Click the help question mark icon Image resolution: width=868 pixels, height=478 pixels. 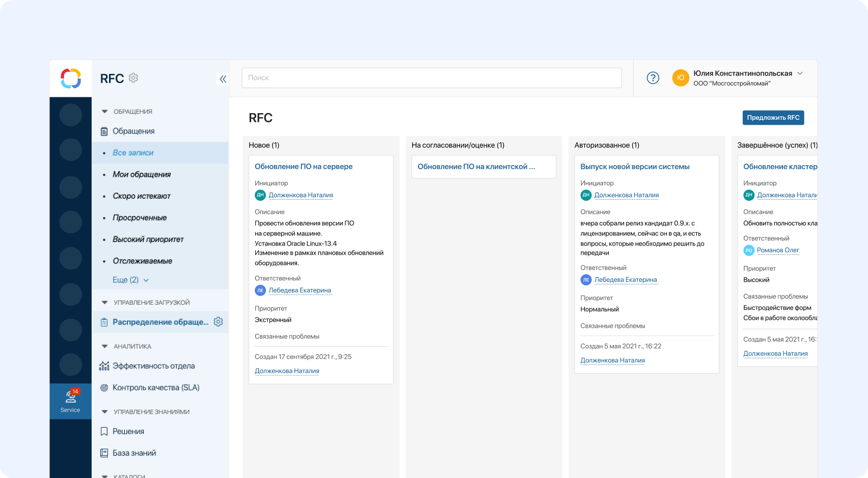pos(653,78)
